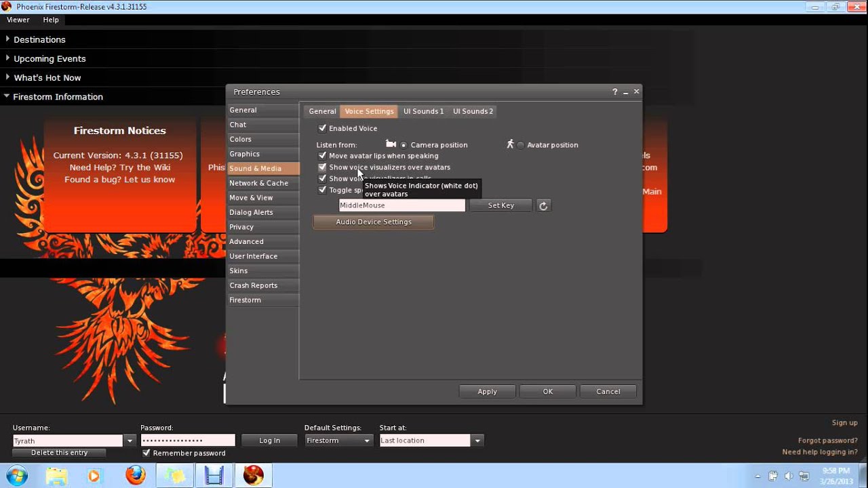
Task: Click the camera icon beside Camera position
Action: (391, 144)
